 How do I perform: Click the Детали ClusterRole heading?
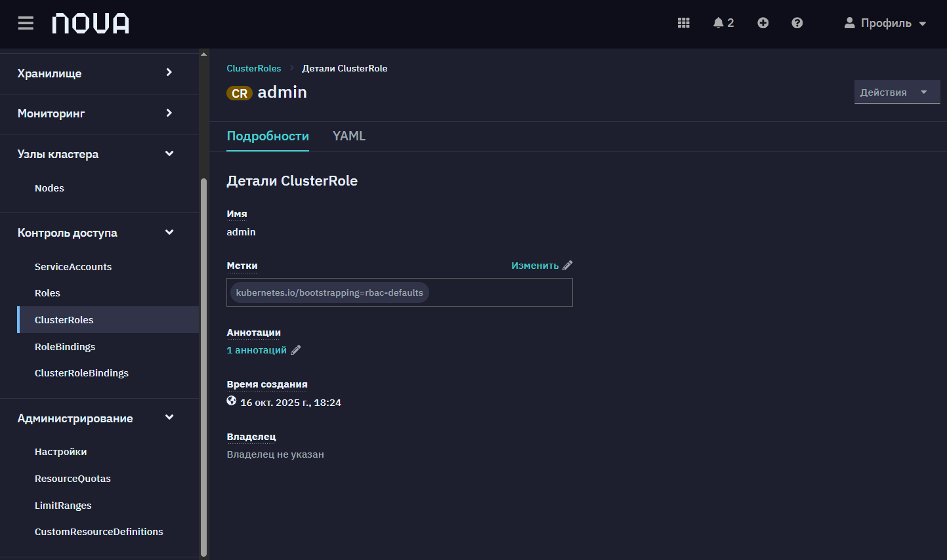pyautogui.click(x=292, y=181)
